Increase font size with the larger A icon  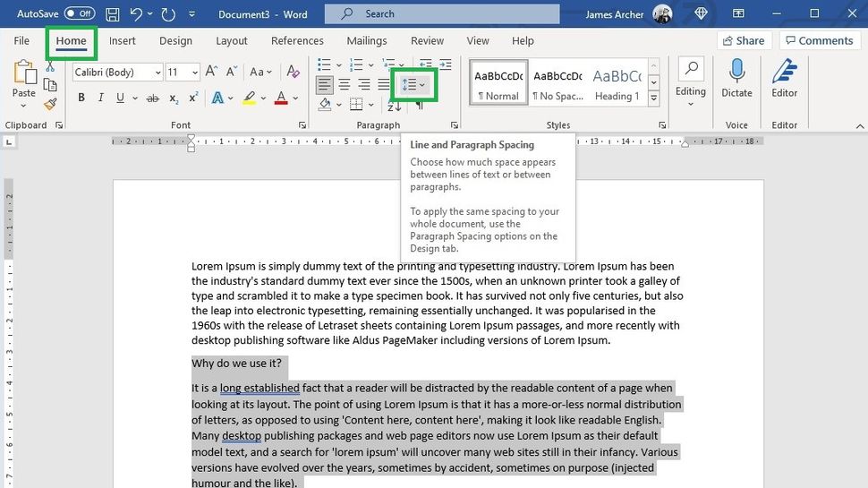tap(211, 72)
